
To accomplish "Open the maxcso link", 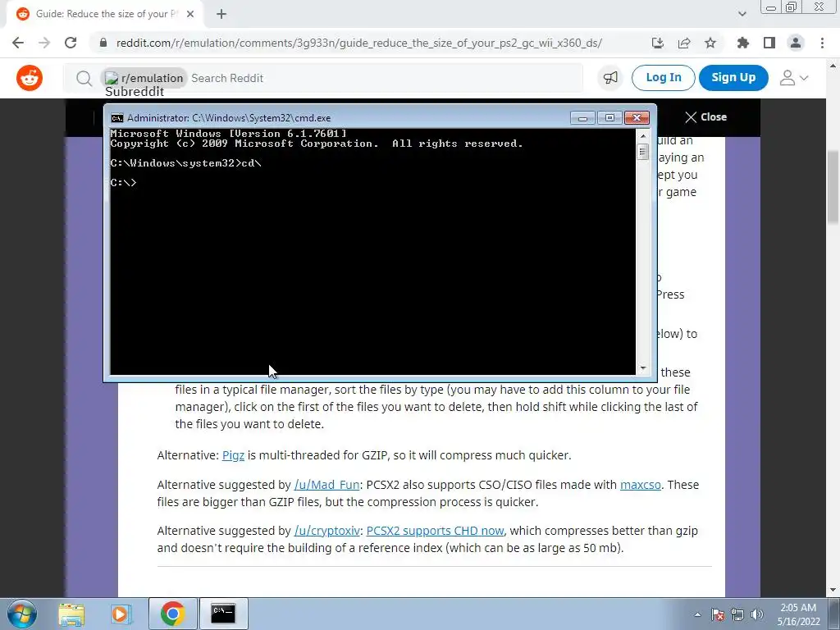I will pyautogui.click(x=640, y=485).
